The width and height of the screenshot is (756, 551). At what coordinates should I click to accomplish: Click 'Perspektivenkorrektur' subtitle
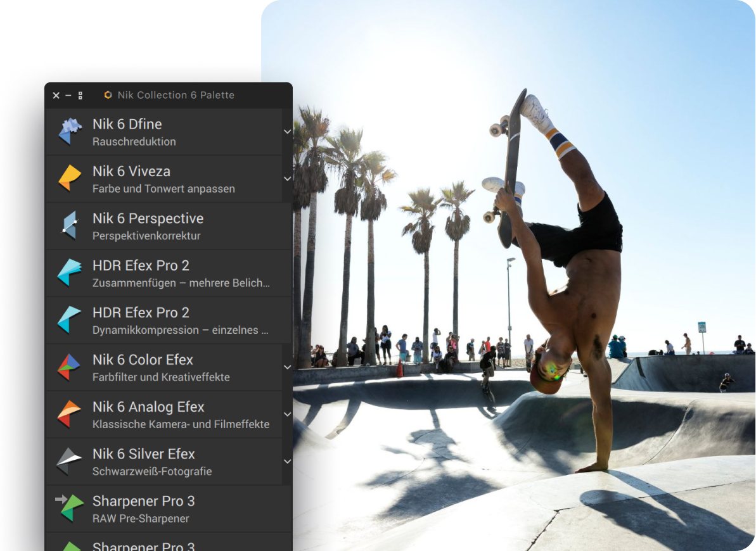pyautogui.click(x=146, y=236)
